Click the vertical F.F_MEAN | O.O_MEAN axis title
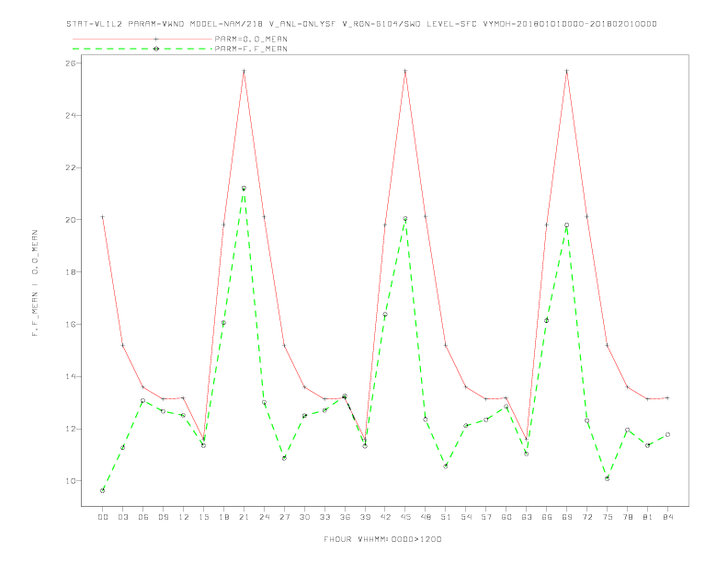This screenshot has width=728, height=563. [x=35, y=283]
